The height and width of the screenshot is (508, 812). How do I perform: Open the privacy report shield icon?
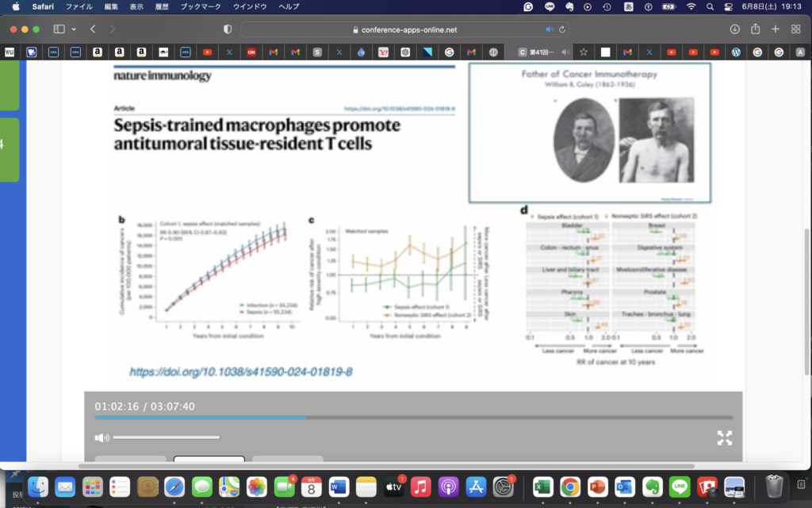[x=228, y=29]
